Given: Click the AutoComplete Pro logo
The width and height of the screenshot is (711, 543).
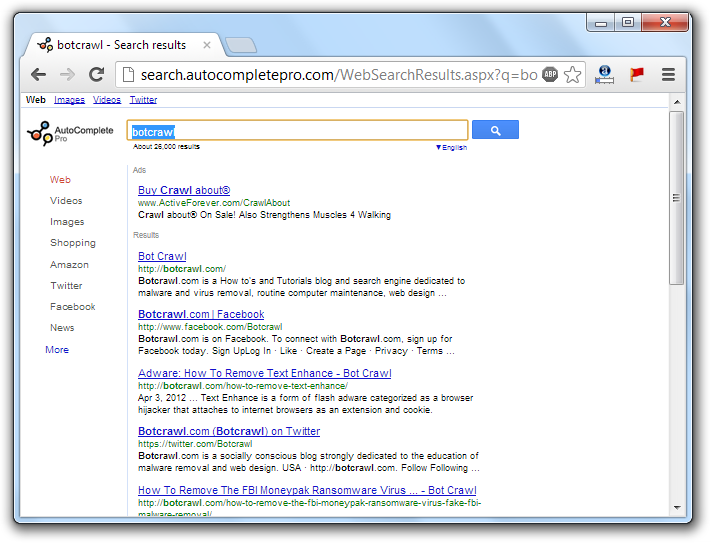Looking at the screenshot, I should tap(70, 133).
